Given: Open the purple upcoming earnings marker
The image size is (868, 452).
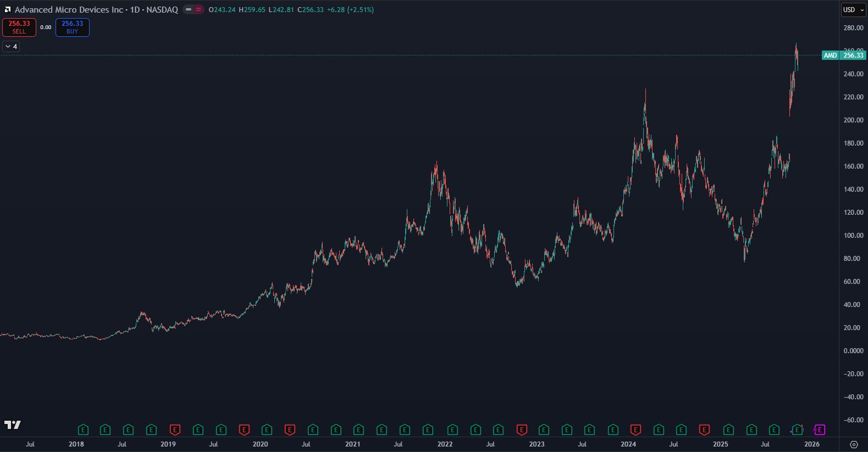Looking at the screenshot, I should point(819,430).
